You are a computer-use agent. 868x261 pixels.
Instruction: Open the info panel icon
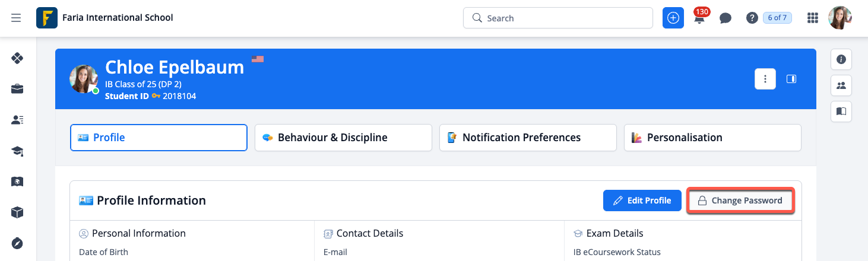841,59
